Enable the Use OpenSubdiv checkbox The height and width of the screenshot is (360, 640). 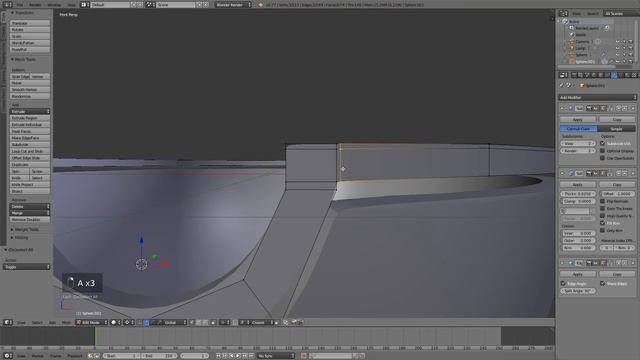coord(602,158)
